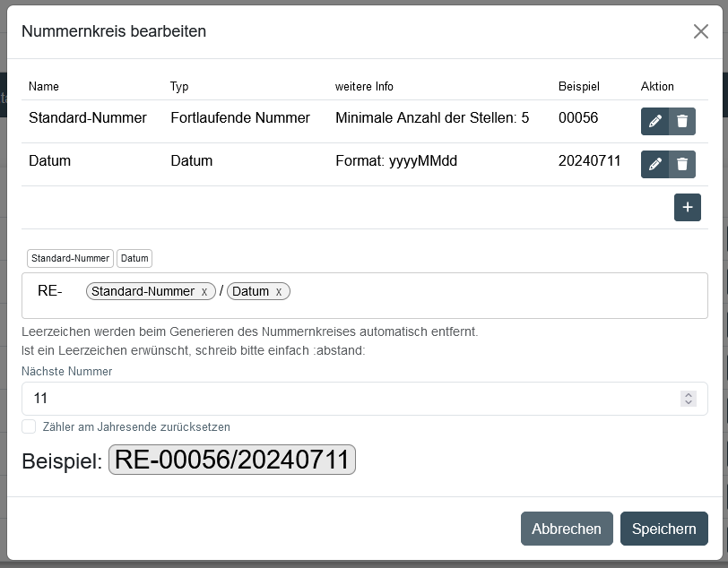This screenshot has height=568, width=728.
Task: Delete the Datum row via trash icon
Action: [x=682, y=164]
